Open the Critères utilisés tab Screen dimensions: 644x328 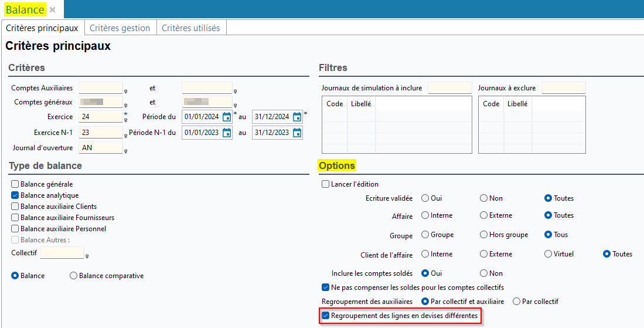[190, 28]
